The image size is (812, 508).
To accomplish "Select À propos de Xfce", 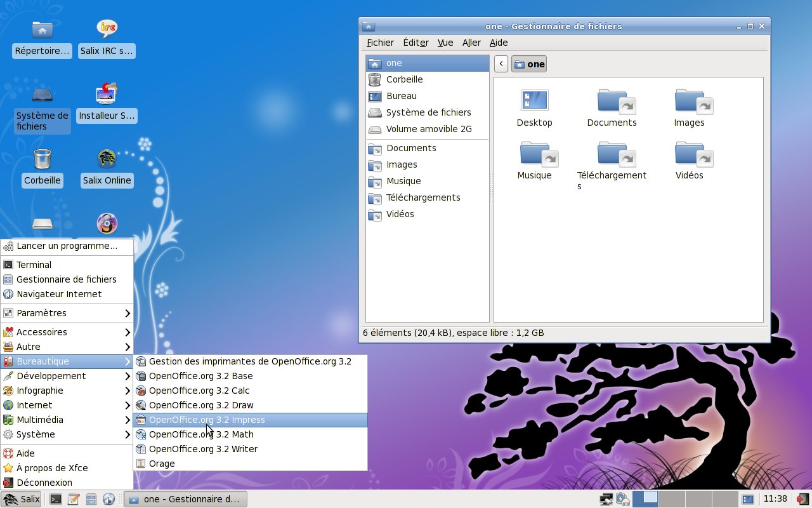I will [67, 468].
